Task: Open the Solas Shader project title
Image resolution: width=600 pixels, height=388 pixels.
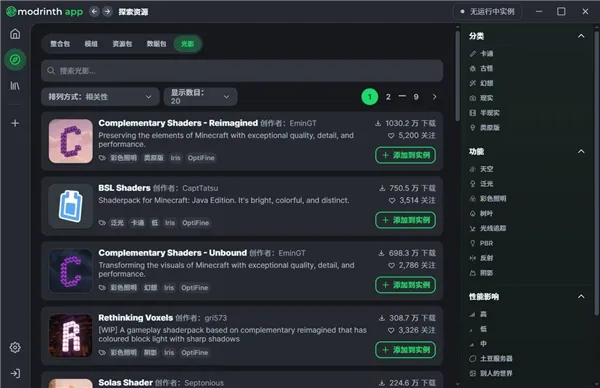Action: click(x=126, y=383)
